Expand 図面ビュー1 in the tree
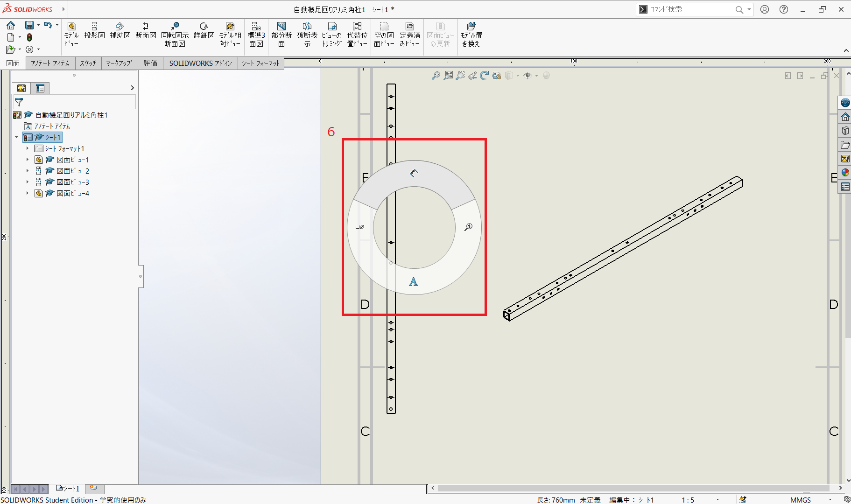Image resolution: width=851 pixels, height=504 pixels. click(x=28, y=160)
